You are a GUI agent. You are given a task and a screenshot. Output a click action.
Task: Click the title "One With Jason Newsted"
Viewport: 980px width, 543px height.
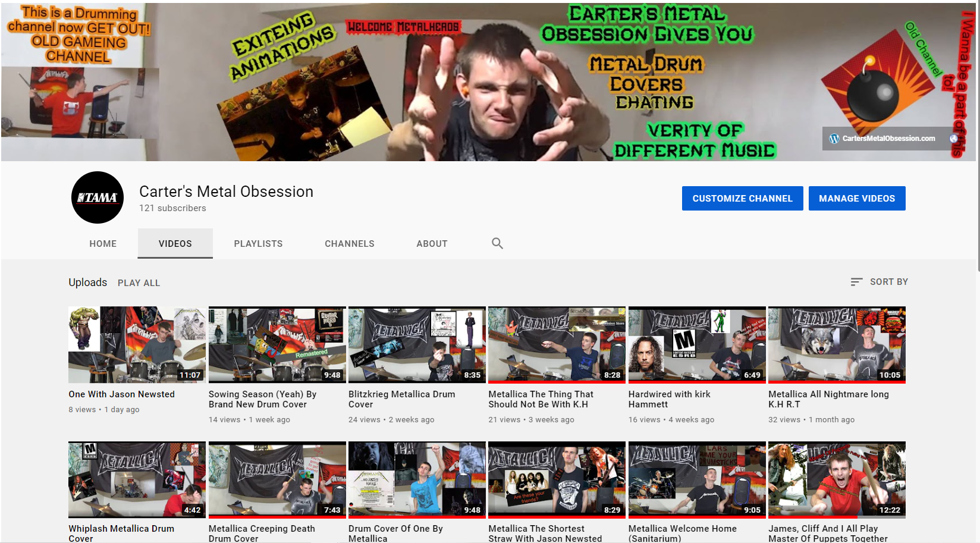tap(121, 394)
